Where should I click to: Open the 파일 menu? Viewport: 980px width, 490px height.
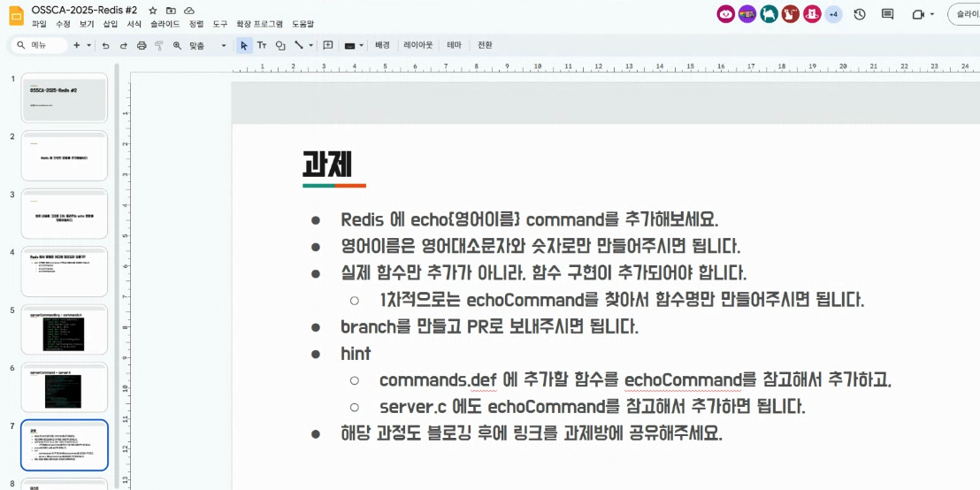[39, 24]
